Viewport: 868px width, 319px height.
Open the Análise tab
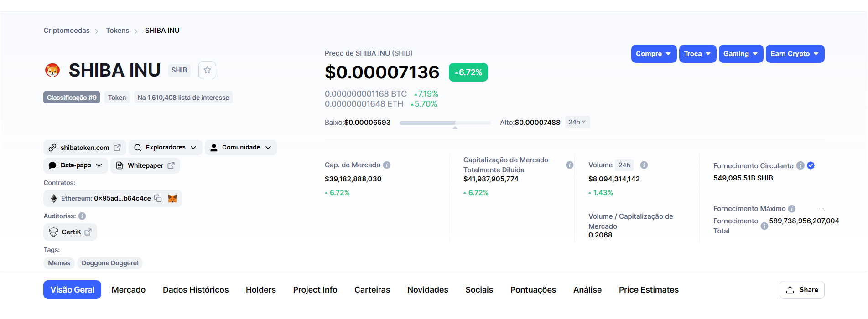tap(587, 290)
